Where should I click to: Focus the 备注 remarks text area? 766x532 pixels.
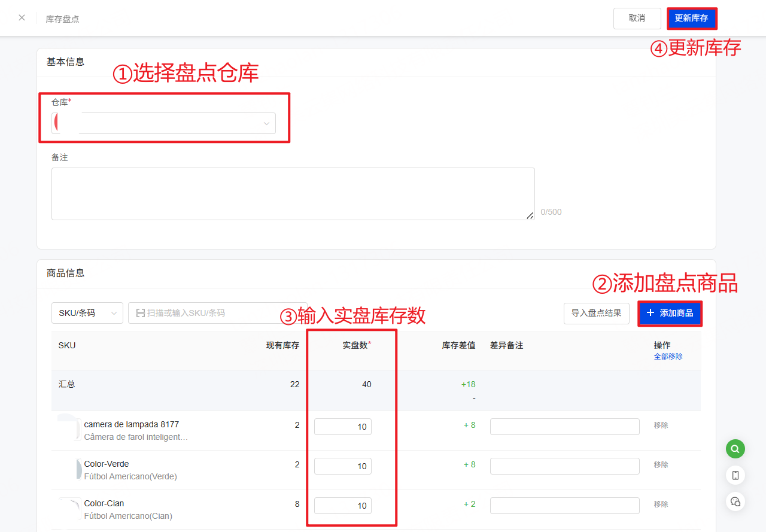tap(293, 194)
